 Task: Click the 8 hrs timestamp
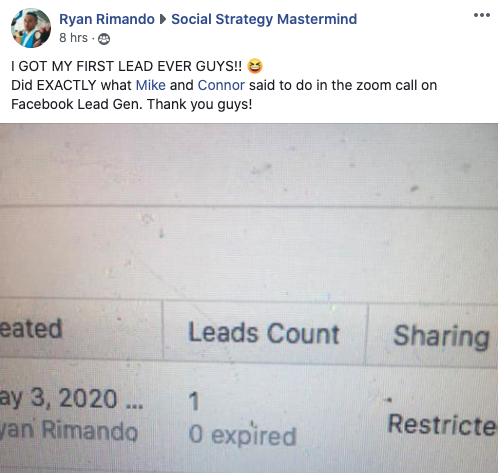pos(73,38)
